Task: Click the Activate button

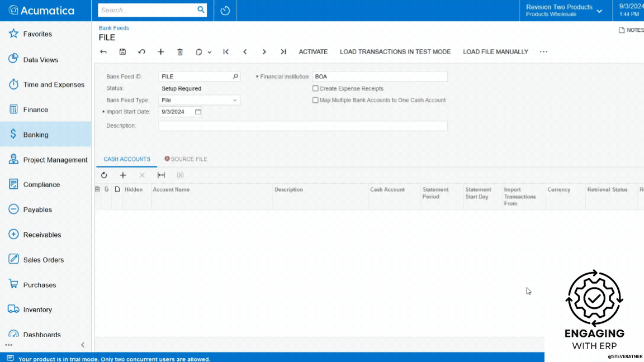Action: [x=313, y=51]
